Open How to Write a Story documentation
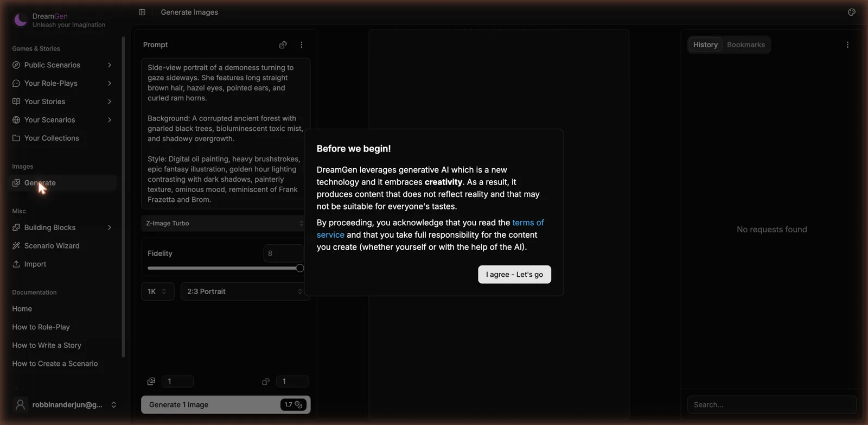868x425 pixels. (47, 346)
